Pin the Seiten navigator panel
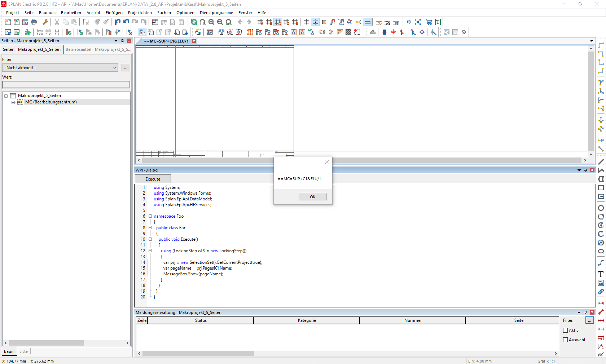The width and height of the screenshot is (606, 364). click(123, 41)
